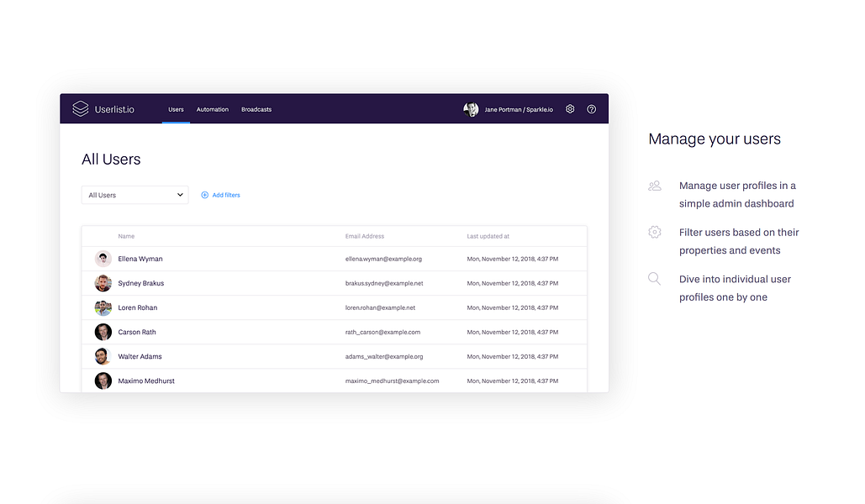Click Carson Rath's avatar
865x504 pixels.
[x=103, y=332]
